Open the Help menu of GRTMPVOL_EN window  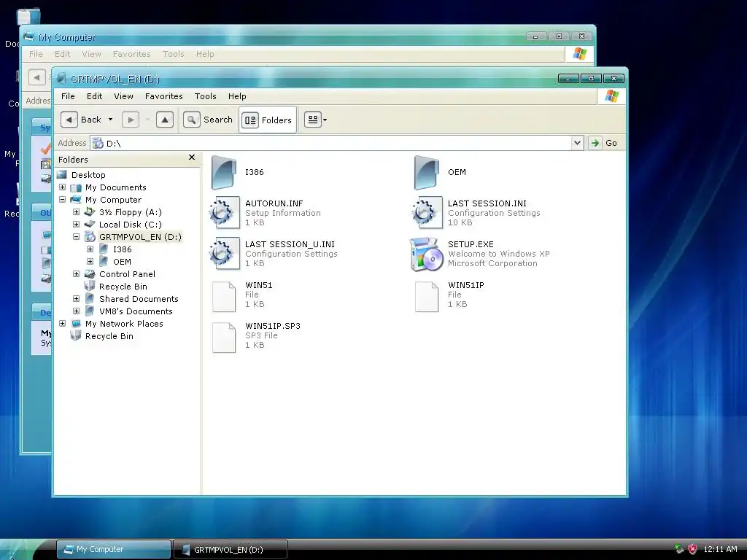(x=237, y=96)
